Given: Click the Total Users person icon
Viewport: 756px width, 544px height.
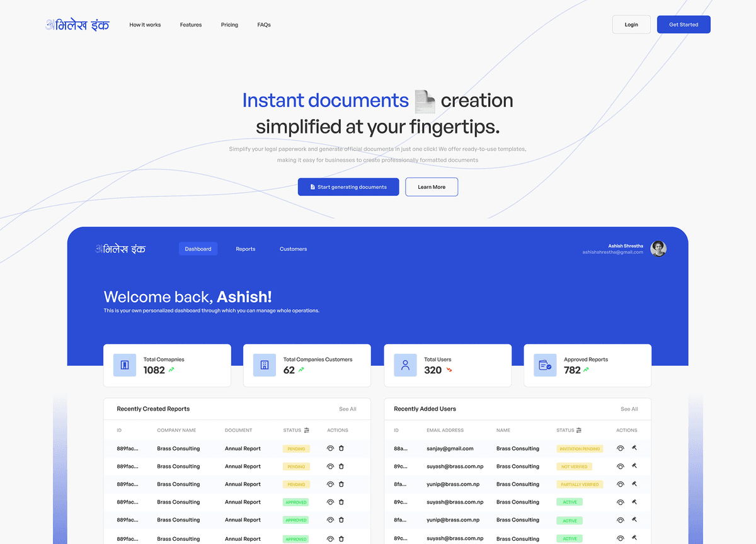Looking at the screenshot, I should [x=405, y=365].
